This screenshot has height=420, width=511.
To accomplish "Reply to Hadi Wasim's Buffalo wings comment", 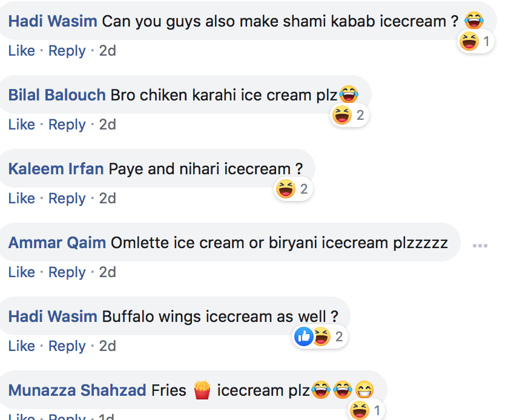I will 67,346.
